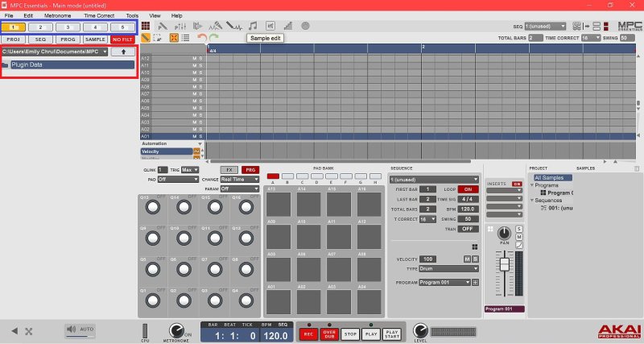Toggle AUTO speaker audition button
The image size is (644, 344).
click(x=80, y=329)
